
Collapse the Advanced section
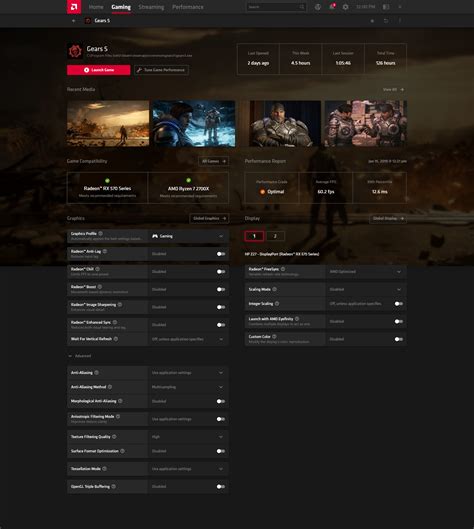pyautogui.click(x=80, y=356)
